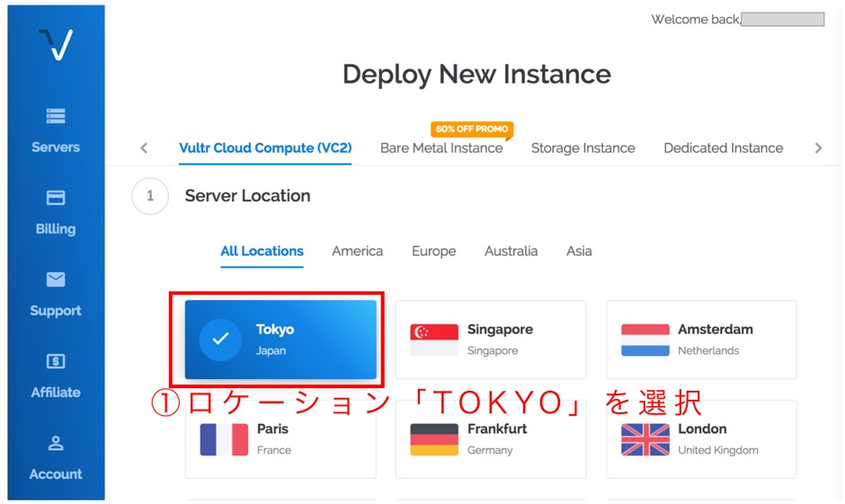The height and width of the screenshot is (504, 845).
Task: Open the Account person icon
Action: pyautogui.click(x=56, y=443)
